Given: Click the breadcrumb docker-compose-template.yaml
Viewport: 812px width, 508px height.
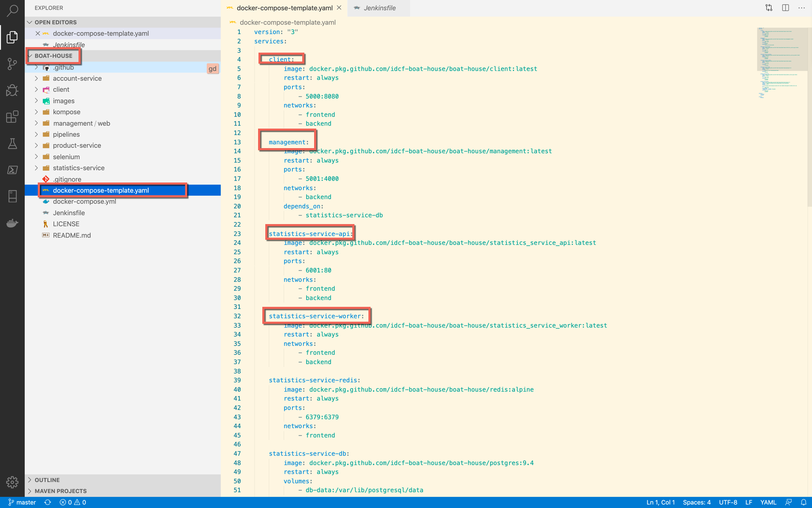Looking at the screenshot, I should (x=287, y=22).
